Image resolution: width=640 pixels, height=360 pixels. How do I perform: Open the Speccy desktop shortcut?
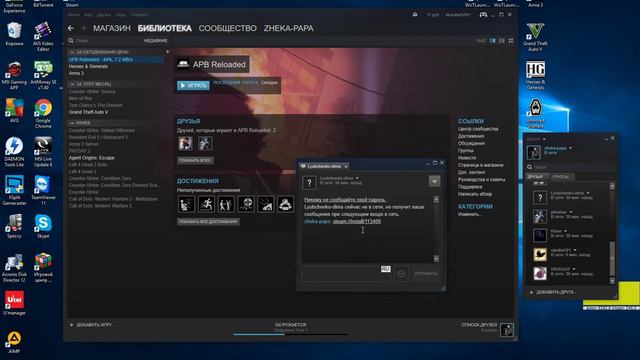14,227
